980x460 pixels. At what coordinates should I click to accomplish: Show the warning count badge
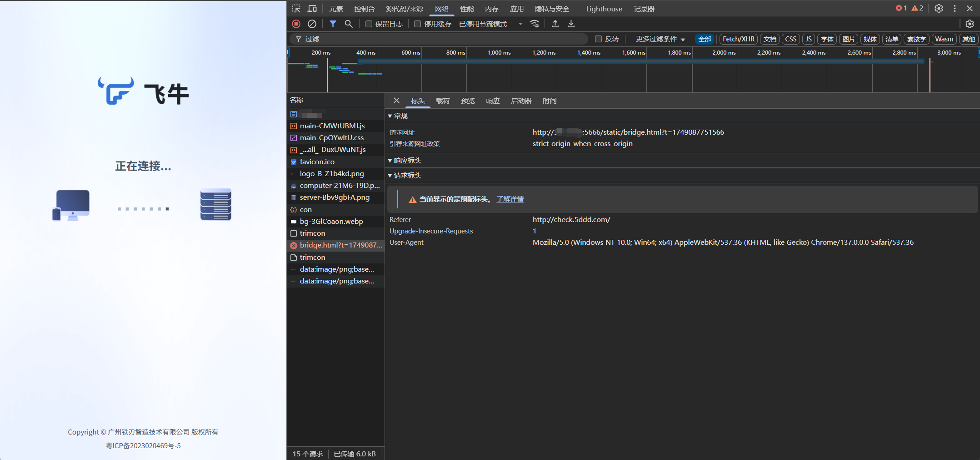[917, 8]
